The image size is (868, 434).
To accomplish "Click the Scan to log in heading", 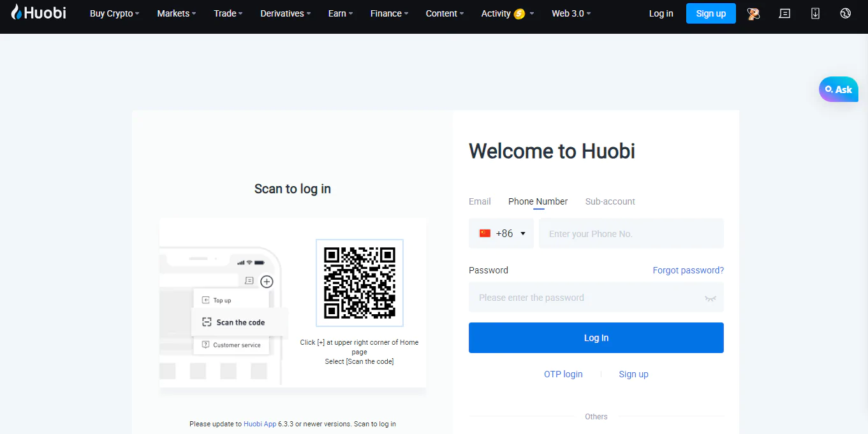I will [x=293, y=189].
